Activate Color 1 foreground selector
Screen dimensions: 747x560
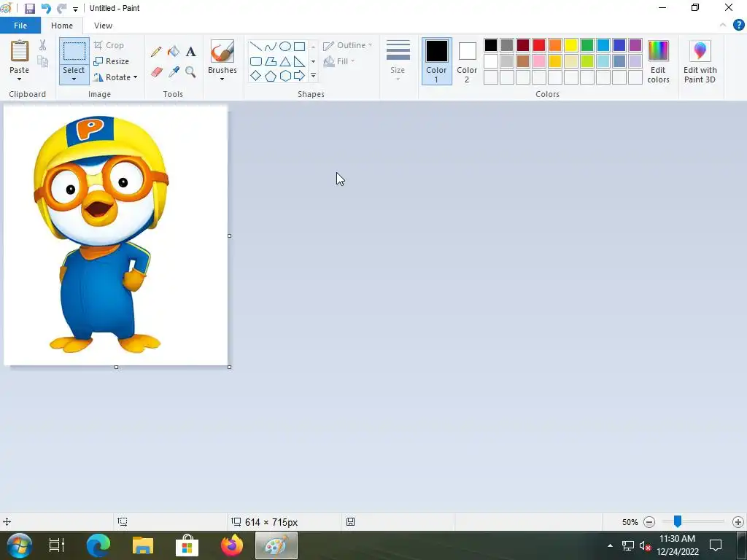(436, 61)
